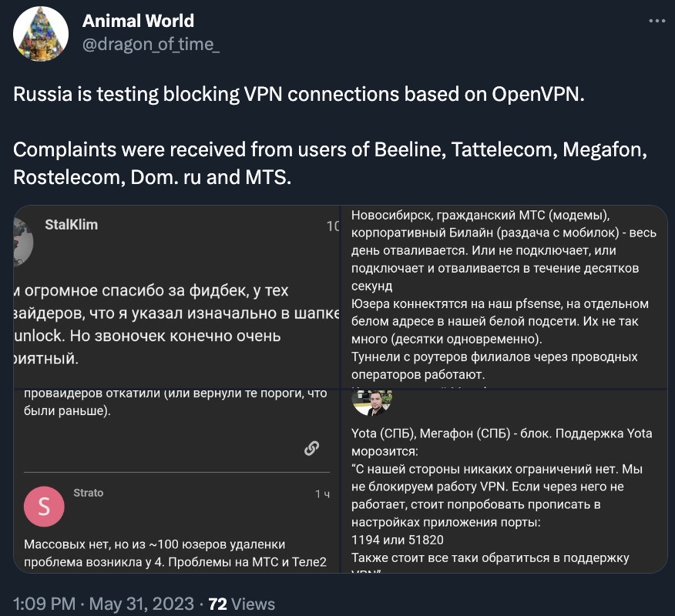Open the StalKlim username
Viewport: 675px width, 616px height.
click(72, 225)
